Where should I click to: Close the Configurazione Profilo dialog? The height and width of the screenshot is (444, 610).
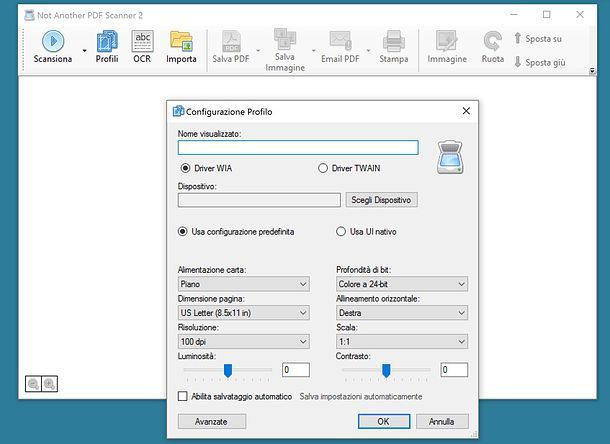[466, 111]
